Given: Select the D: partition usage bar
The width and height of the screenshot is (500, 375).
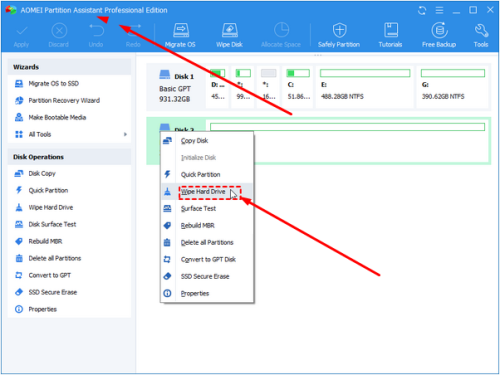Looking at the screenshot, I should (x=218, y=73).
